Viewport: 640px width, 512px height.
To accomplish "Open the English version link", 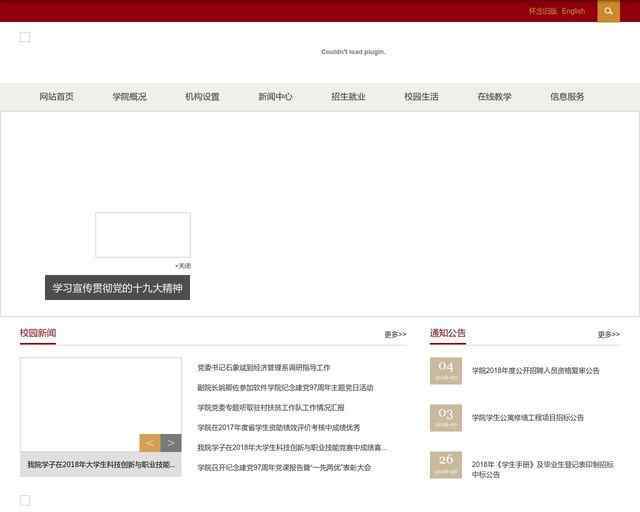I will click(x=573, y=11).
